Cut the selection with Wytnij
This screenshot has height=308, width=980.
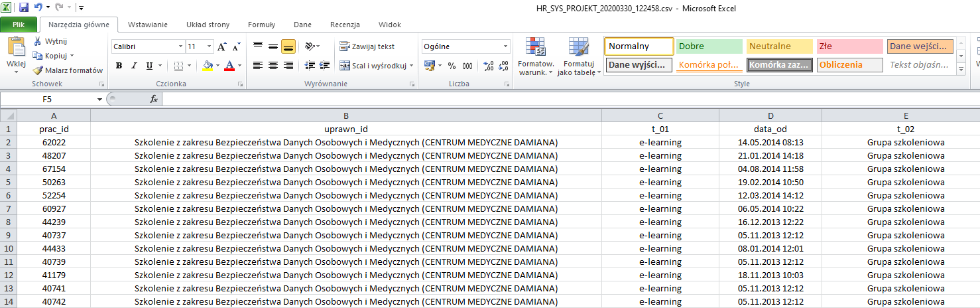point(50,42)
